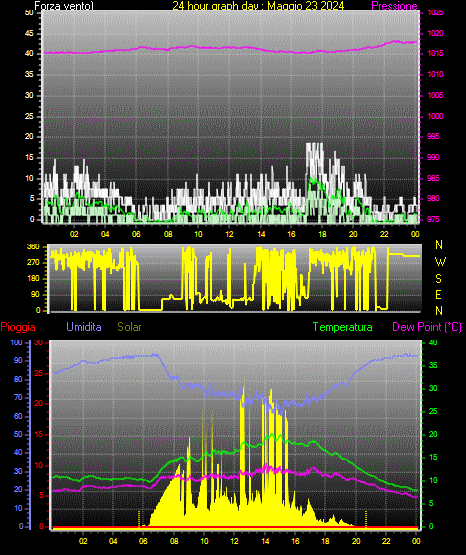Click the 1000 pressure axis value
Viewport: 466px width, 555px height.
[435, 116]
